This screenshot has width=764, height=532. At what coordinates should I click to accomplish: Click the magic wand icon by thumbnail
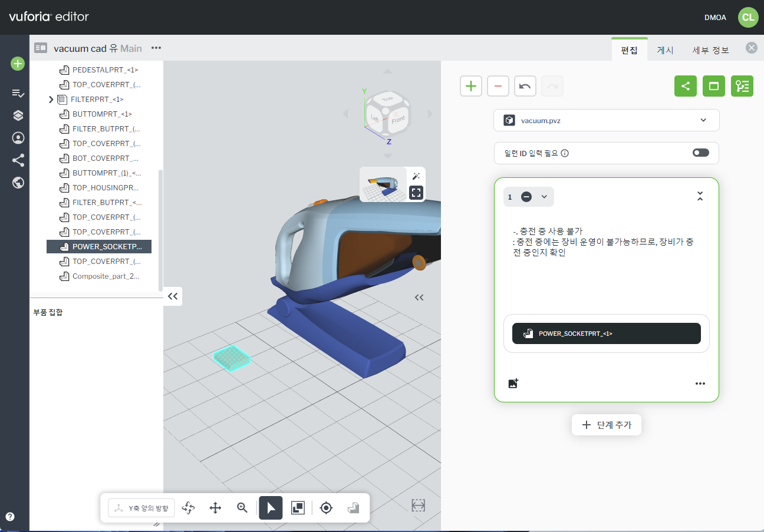pos(416,176)
